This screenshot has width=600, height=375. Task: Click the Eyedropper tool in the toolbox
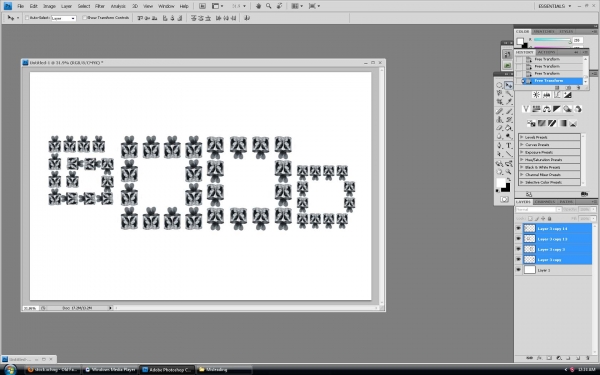click(x=509, y=102)
